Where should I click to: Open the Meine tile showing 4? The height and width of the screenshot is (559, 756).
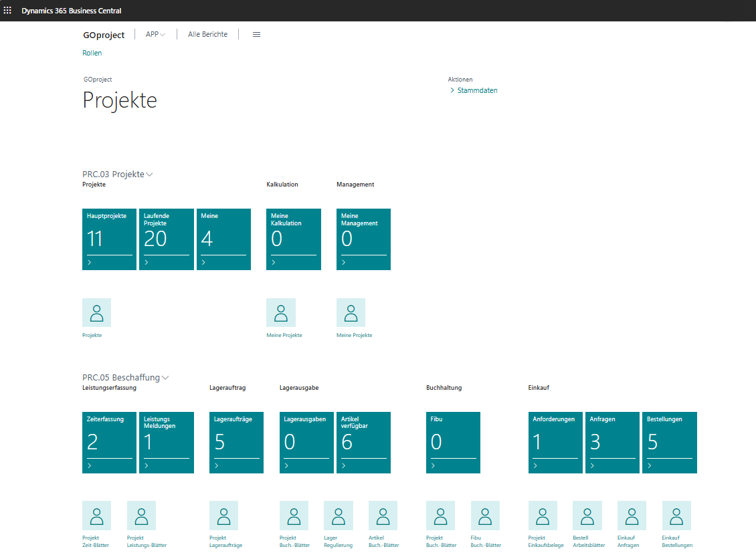(x=223, y=239)
